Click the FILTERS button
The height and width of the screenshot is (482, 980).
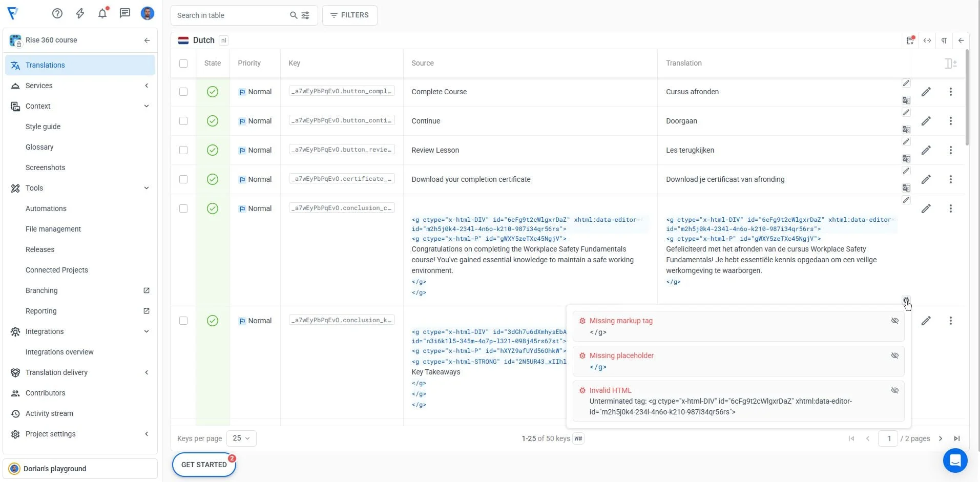349,15
